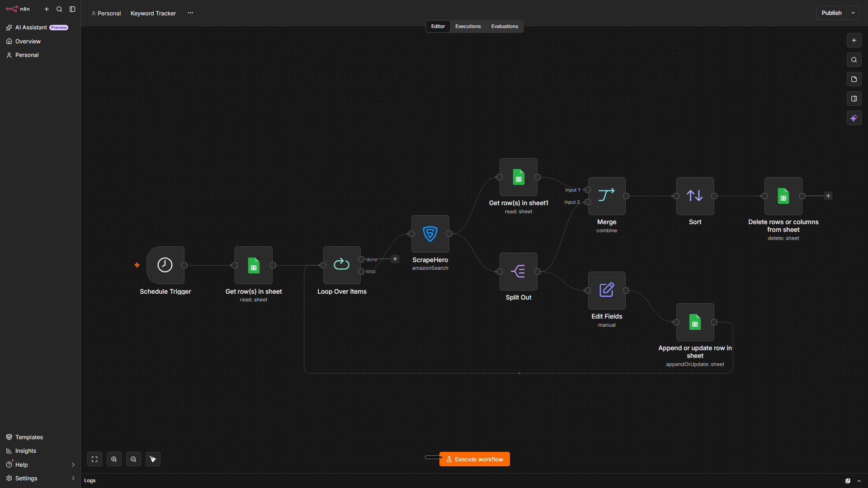The image size is (868, 488).
Task: Select the Loop Over Items node
Action: click(342, 265)
